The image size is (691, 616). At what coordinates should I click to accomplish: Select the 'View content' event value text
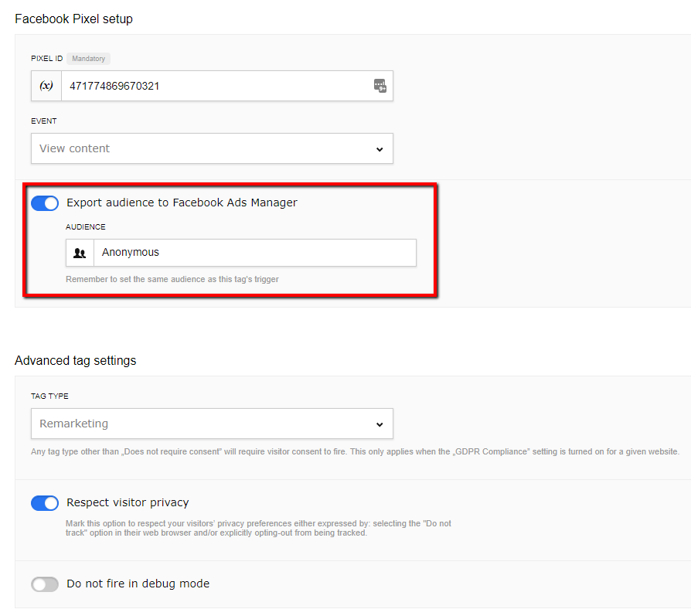(75, 148)
